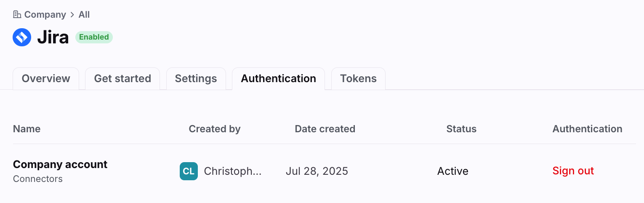This screenshot has width=644, height=203.
Task: Open the Company account row name
Action: 60,164
